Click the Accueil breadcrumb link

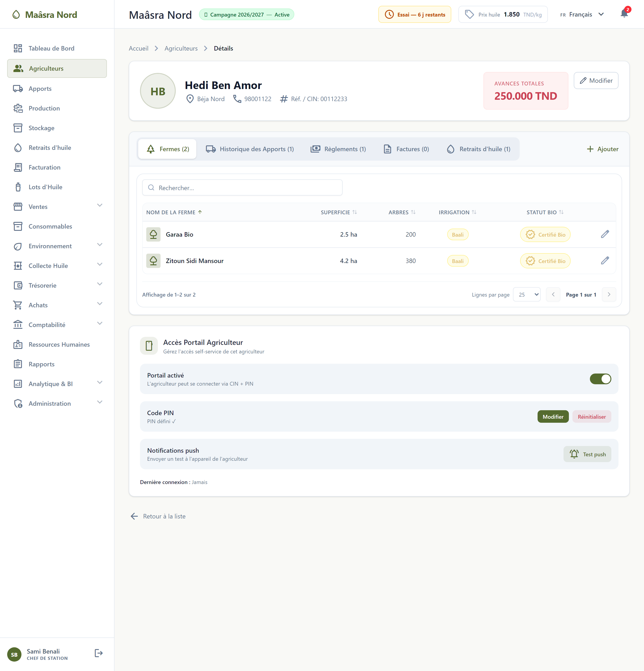(139, 48)
